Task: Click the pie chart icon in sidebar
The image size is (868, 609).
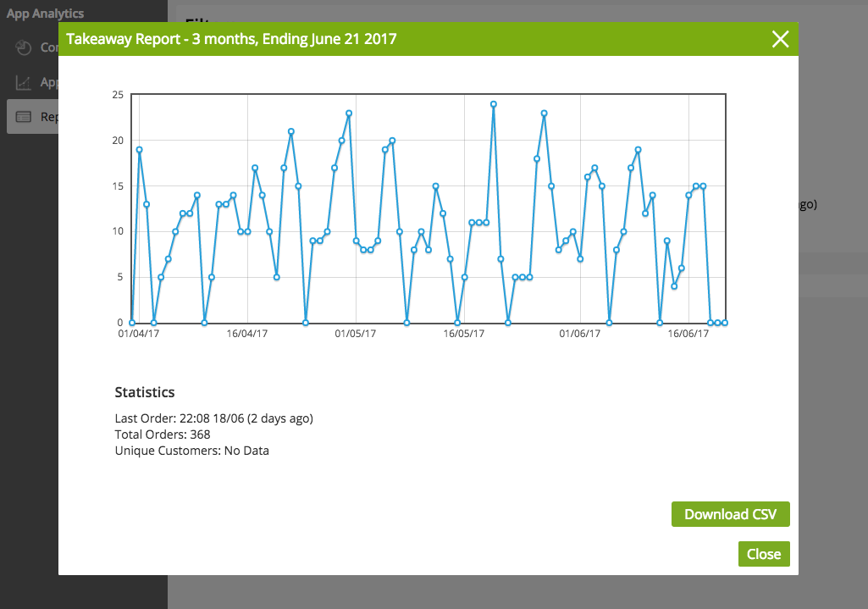Action: pyautogui.click(x=24, y=47)
